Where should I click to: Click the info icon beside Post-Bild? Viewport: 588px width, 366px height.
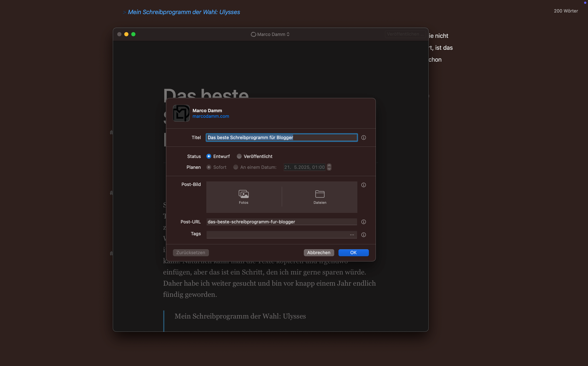364,185
